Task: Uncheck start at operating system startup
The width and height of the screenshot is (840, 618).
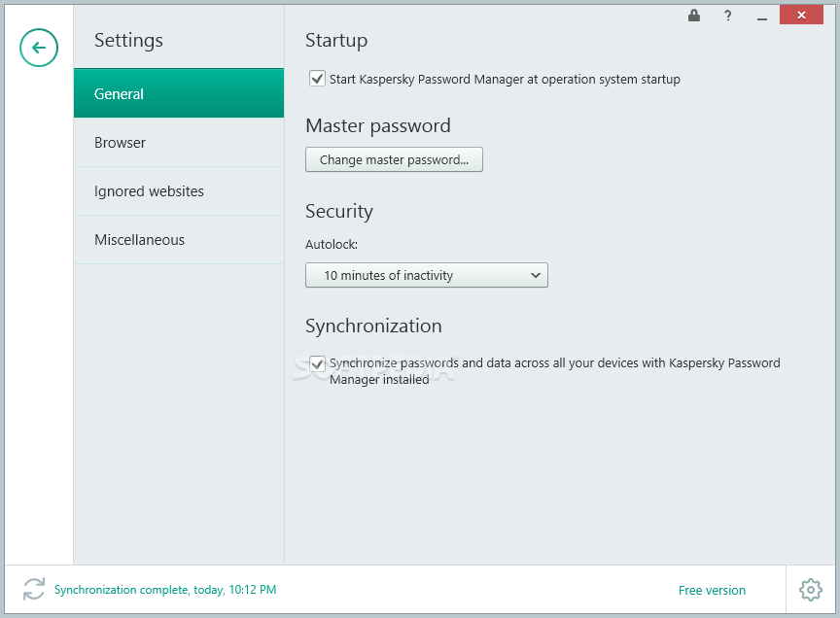Action: [x=317, y=79]
